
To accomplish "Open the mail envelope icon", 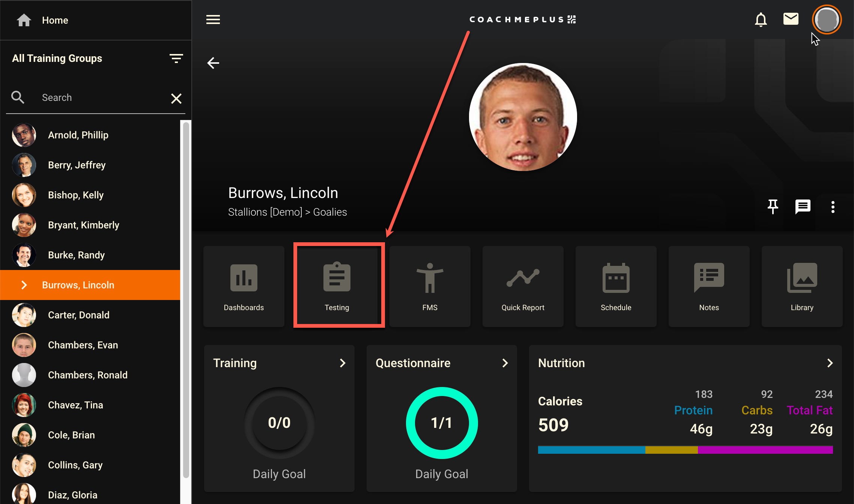I will (x=791, y=19).
